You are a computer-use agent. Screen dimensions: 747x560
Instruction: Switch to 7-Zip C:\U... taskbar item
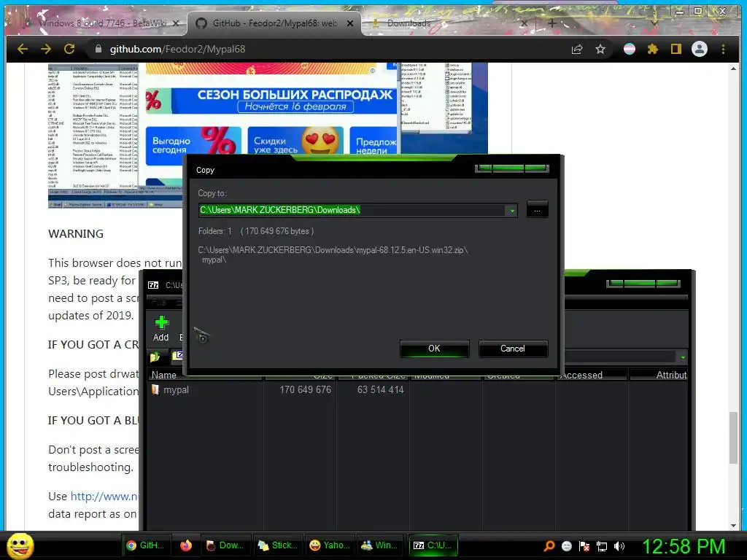pyautogui.click(x=433, y=545)
